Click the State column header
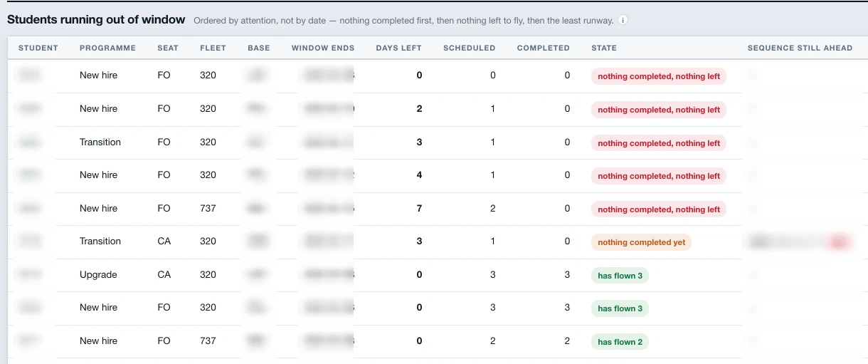 pyautogui.click(x=604, y=48)
